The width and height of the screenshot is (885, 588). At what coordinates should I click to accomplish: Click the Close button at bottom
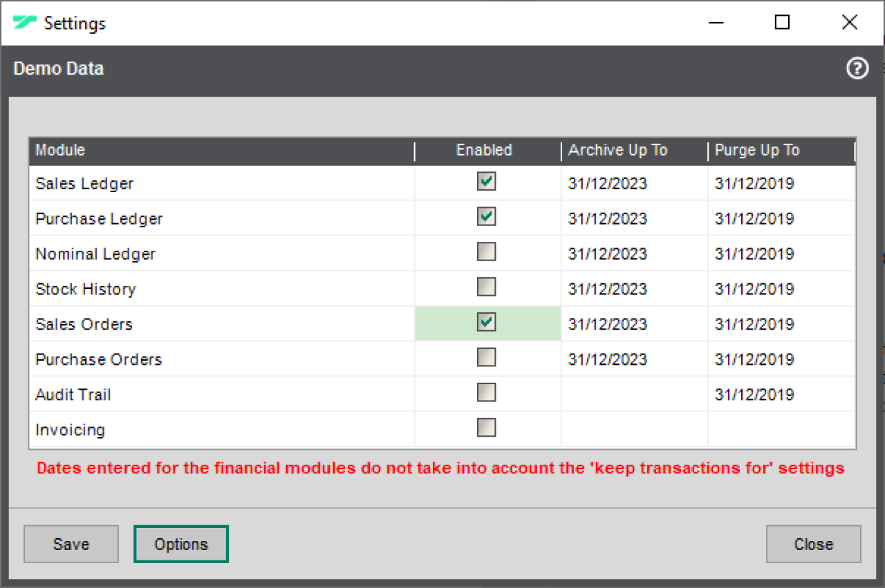coord(814,544)
